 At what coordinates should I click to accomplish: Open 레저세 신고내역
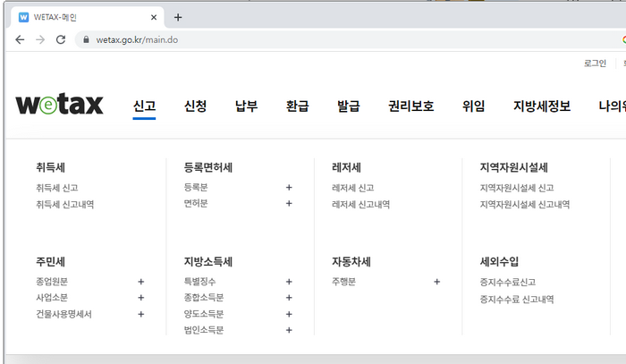click(x=360, y=204)
